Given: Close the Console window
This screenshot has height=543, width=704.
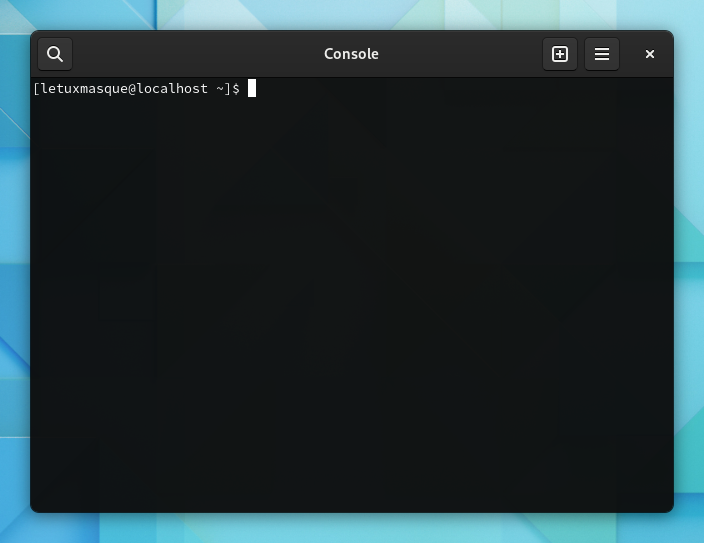Looking at the screenshot, I should (x=650, y=54).
